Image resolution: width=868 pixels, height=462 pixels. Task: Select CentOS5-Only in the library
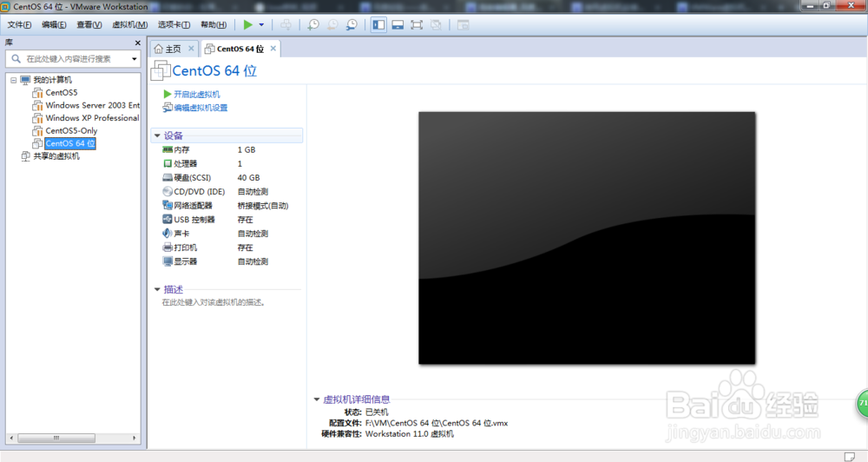point(71,131)
